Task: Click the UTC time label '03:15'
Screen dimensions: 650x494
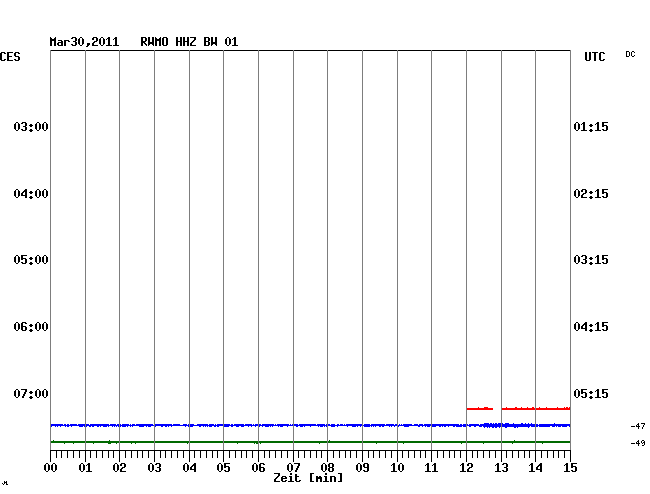Action: (591, 260)
